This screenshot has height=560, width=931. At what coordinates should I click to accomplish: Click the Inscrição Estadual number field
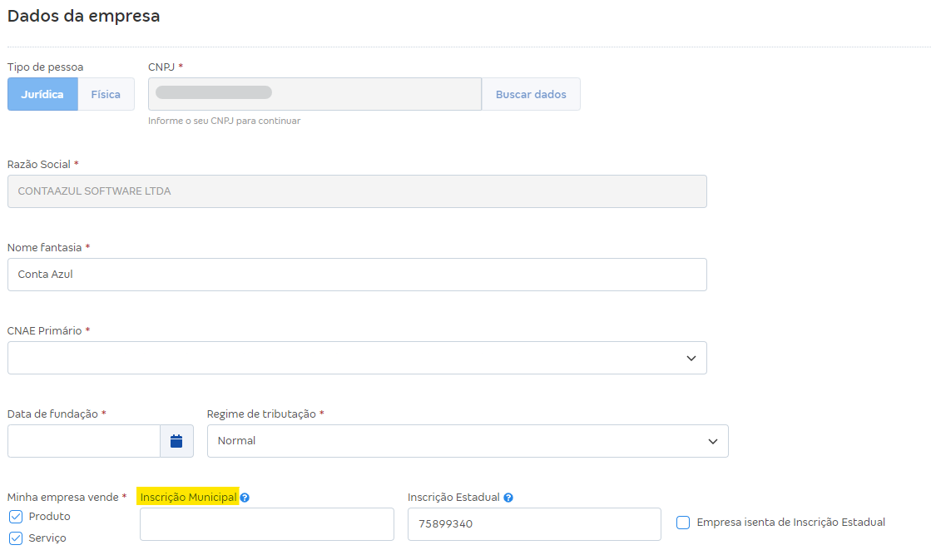pos(534,524)
